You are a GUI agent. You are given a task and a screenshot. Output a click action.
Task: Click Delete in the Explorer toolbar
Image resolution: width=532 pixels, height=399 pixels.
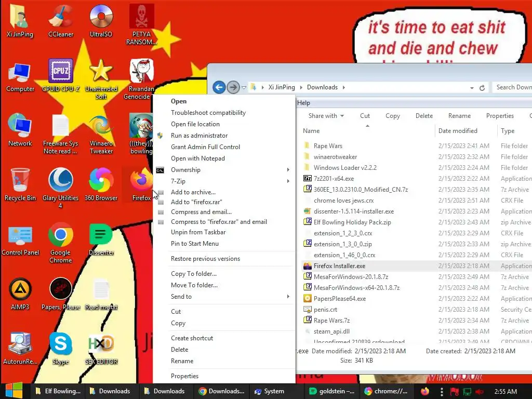[424, 116]
